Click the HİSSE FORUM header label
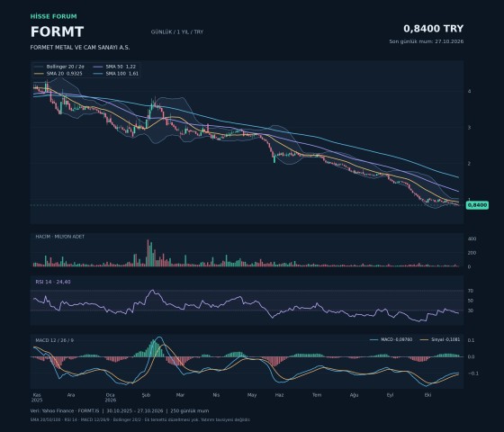 (x=54, y=16)
